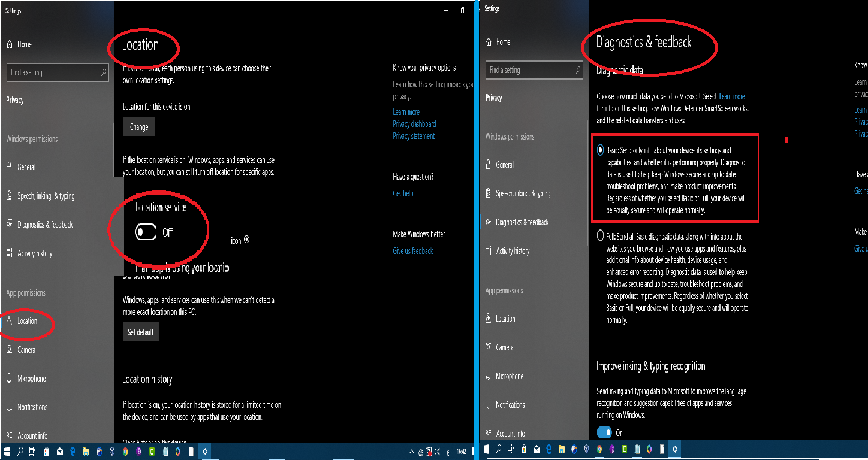Click the Change button for device location
868x460 pixels.
pos(139,127)
